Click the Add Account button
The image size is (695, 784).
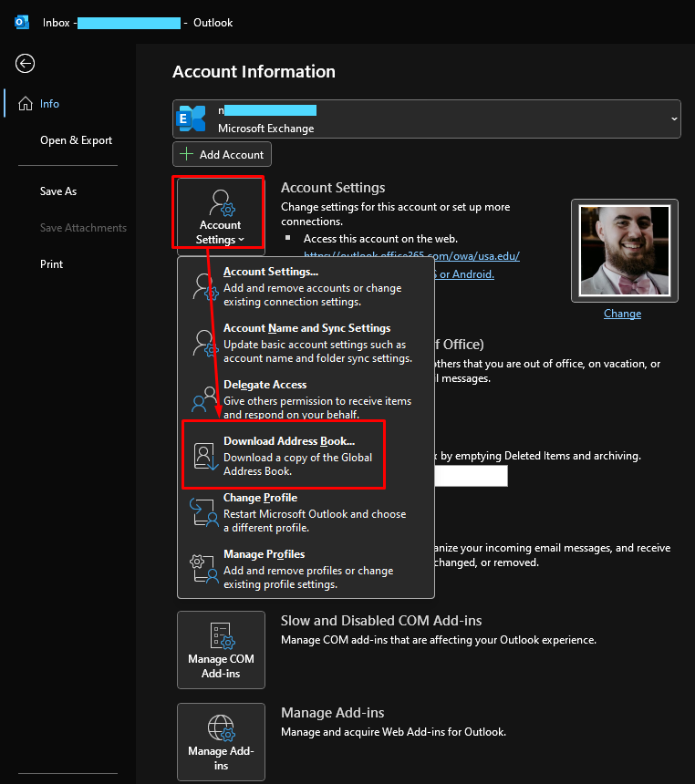pos(223,154)
